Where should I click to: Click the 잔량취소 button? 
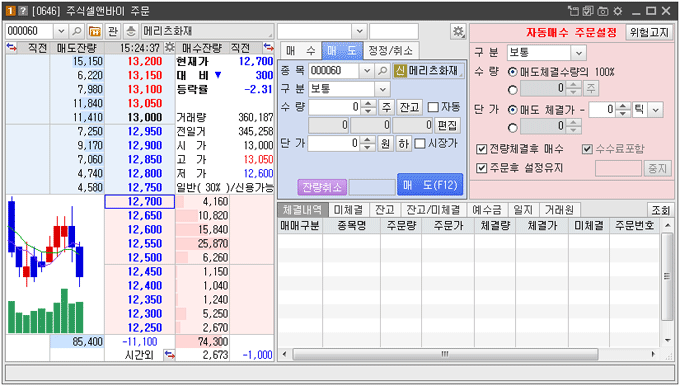tap(322, 187)
